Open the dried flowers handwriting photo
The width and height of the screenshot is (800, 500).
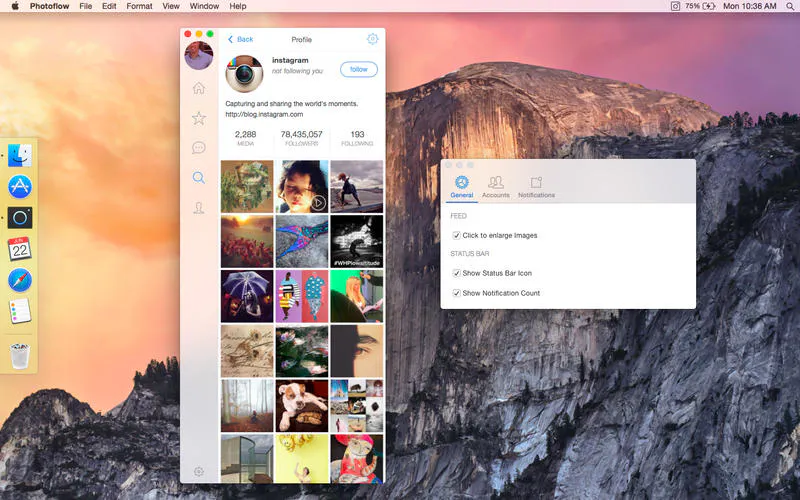click(247, 351)
